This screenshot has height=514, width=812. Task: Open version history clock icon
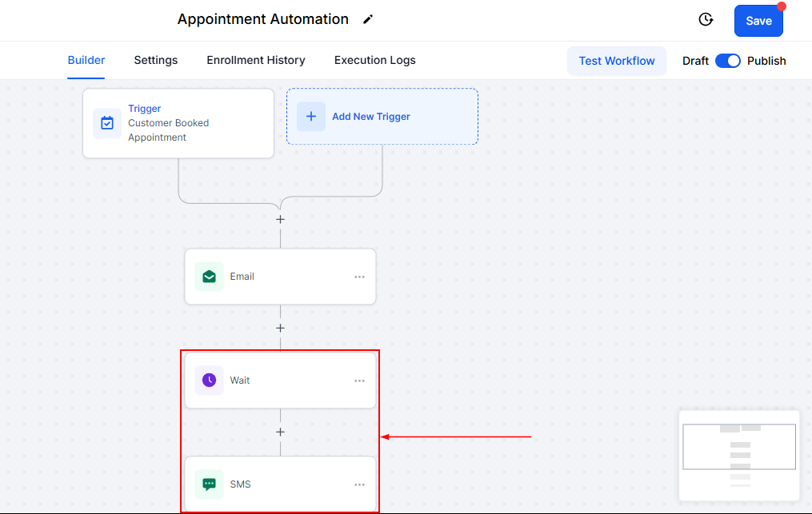[x=706, y=20]
